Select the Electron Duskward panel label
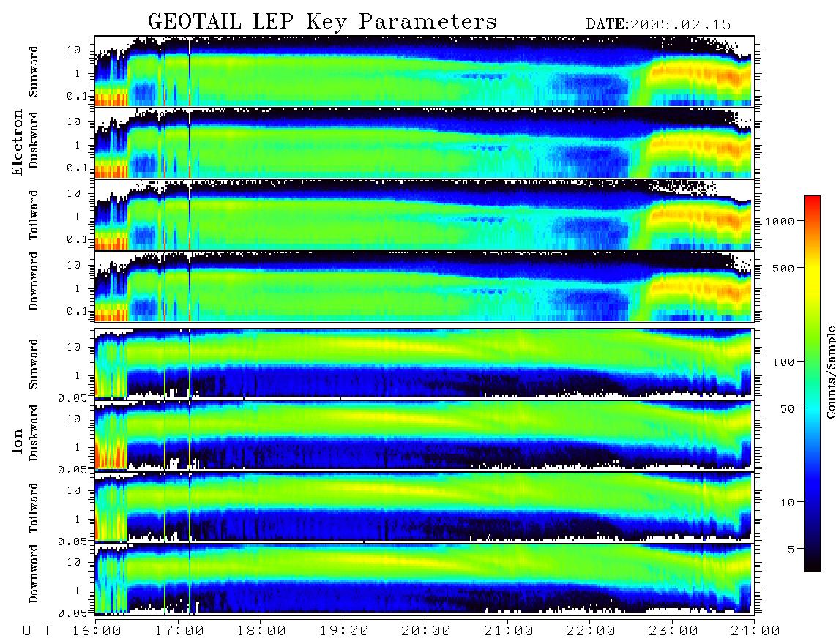 (34, 140)
